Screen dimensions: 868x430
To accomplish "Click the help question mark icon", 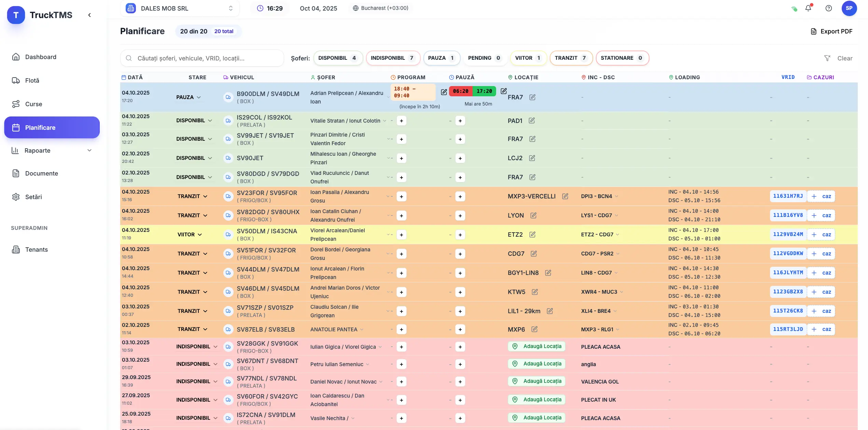I will pos(829,8).
